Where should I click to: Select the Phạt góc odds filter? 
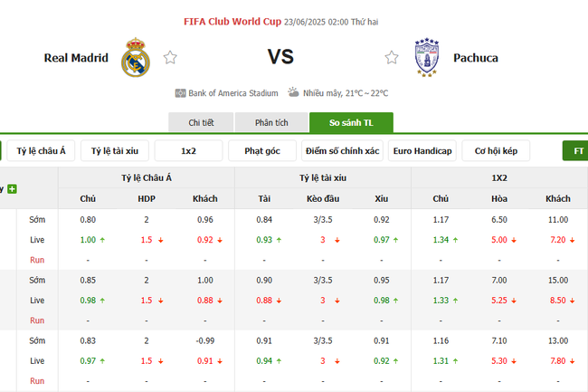pyautogui.click(x=262, y=151)
